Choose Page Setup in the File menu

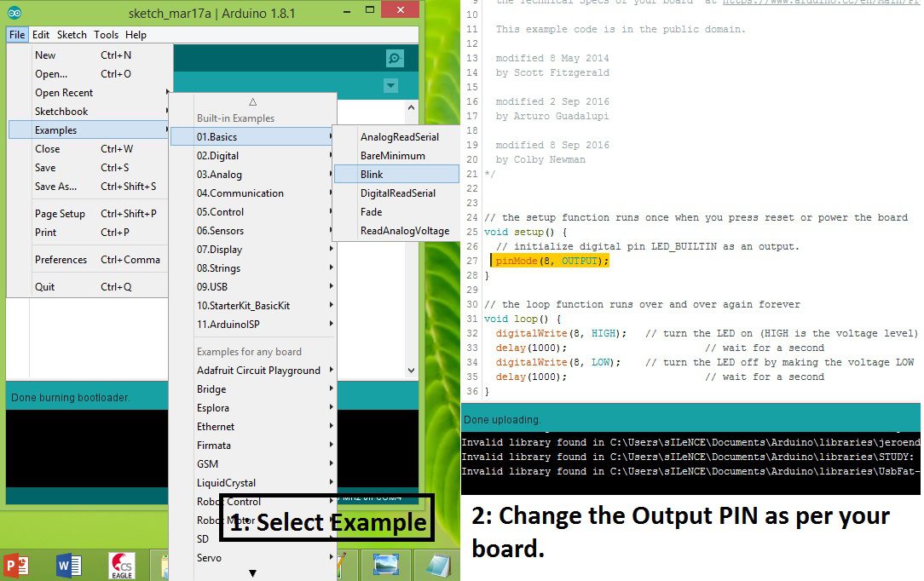90,214
